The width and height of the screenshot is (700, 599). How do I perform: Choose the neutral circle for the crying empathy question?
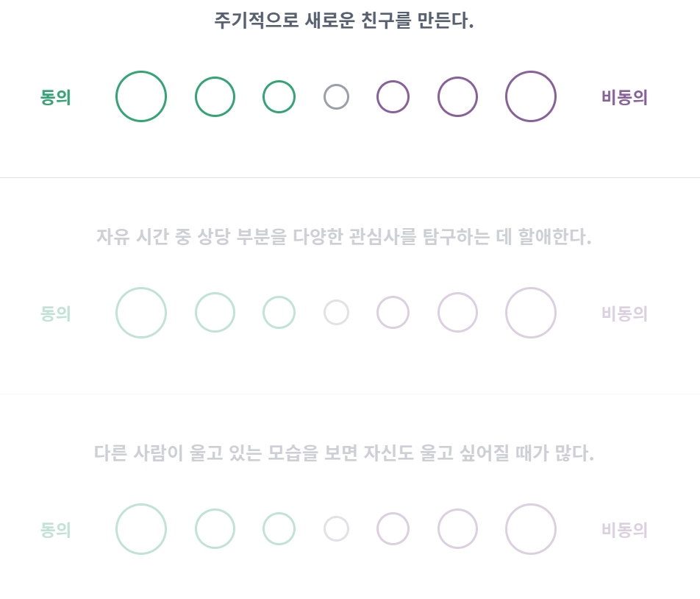click(336, 528)
